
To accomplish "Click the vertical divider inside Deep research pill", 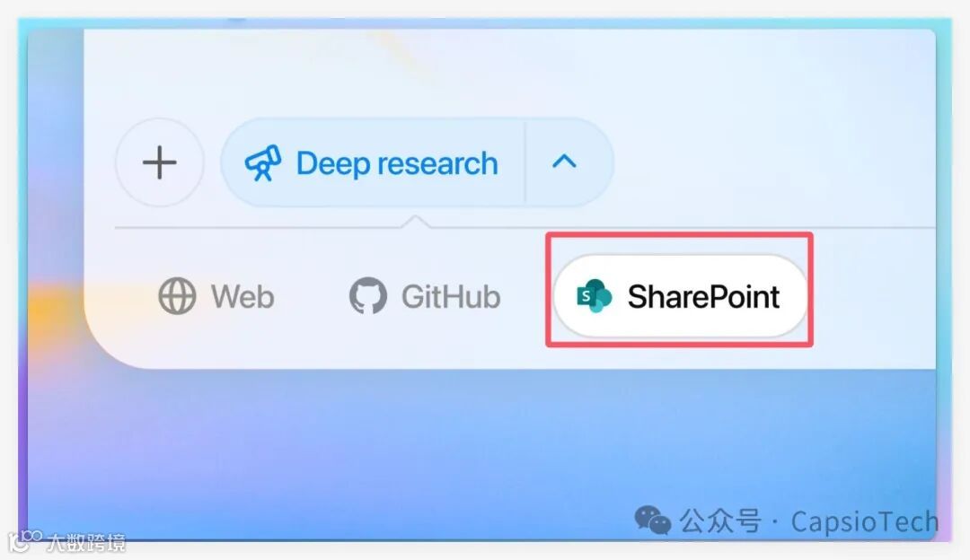I will (x=525, y=162).
